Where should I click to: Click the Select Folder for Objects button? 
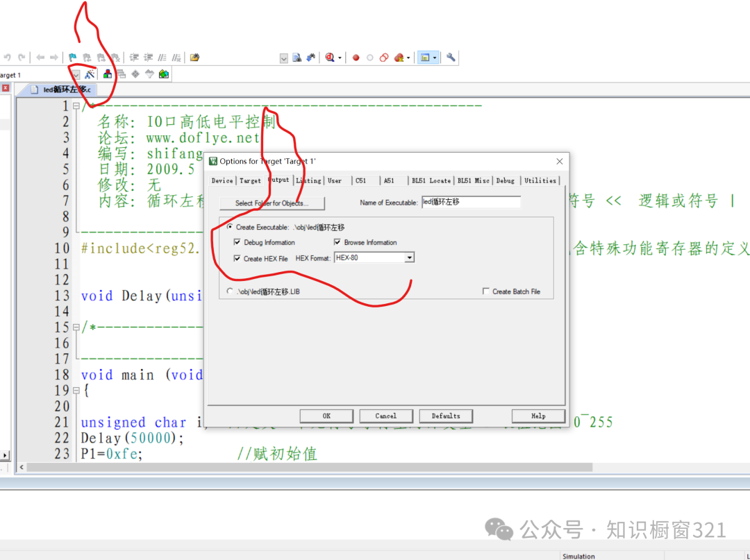click(271, 202)
